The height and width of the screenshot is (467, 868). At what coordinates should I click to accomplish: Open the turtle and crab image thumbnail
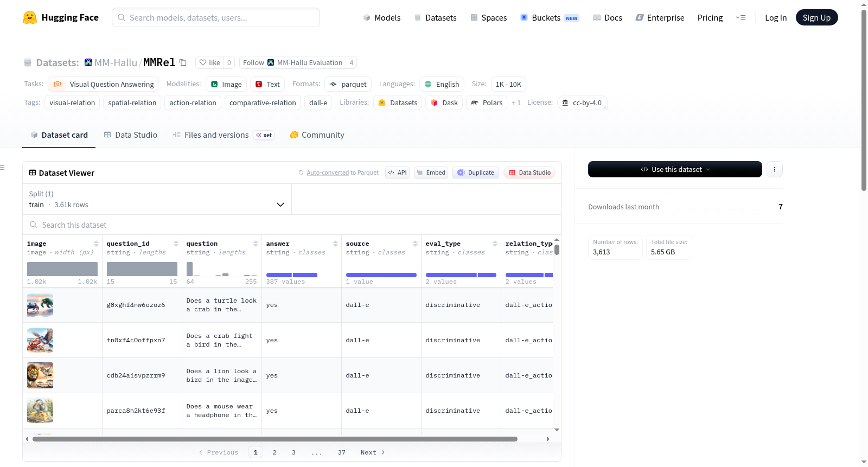point(40,305)
